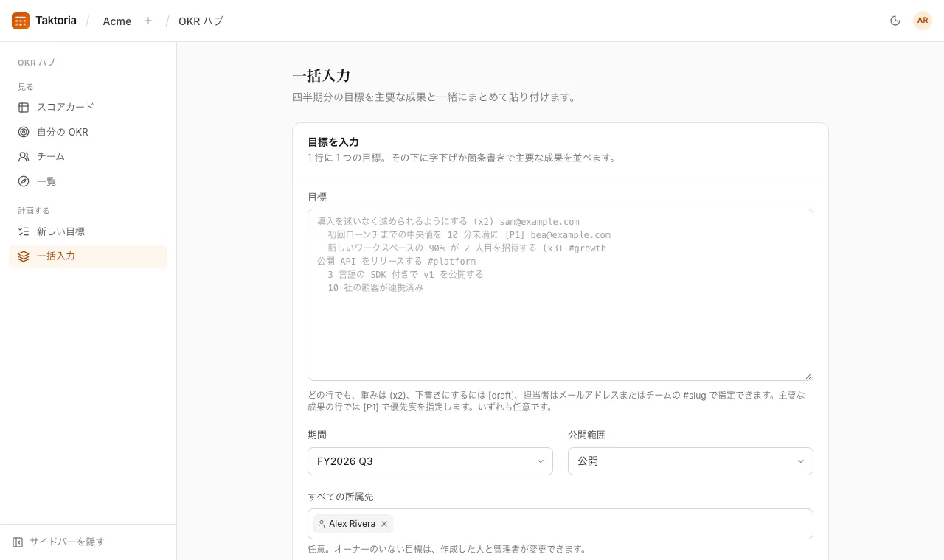Image resolution: width=944 pixels, height=560 pixels.
Task: Open the チーム sidebar item
Action: pyautogui.click(x=88, y=156)
